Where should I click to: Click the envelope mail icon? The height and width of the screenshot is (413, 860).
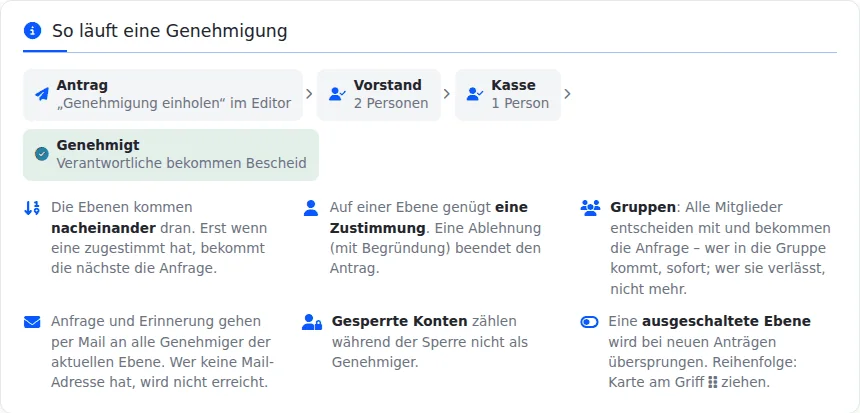click(x=32, y=322)
